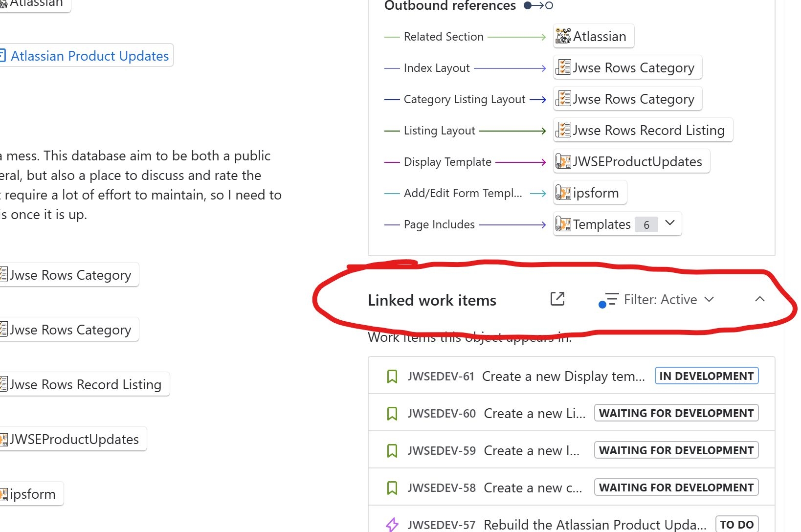Click WAITING FOR DEVELOPMENT status on JWSEDEV-58

[x=676, y=488]
